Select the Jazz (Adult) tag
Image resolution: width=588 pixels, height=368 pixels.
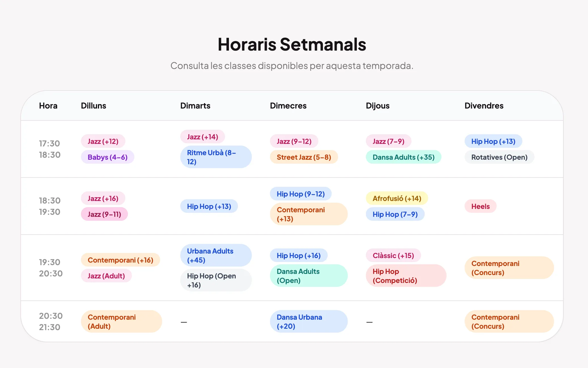106,276
